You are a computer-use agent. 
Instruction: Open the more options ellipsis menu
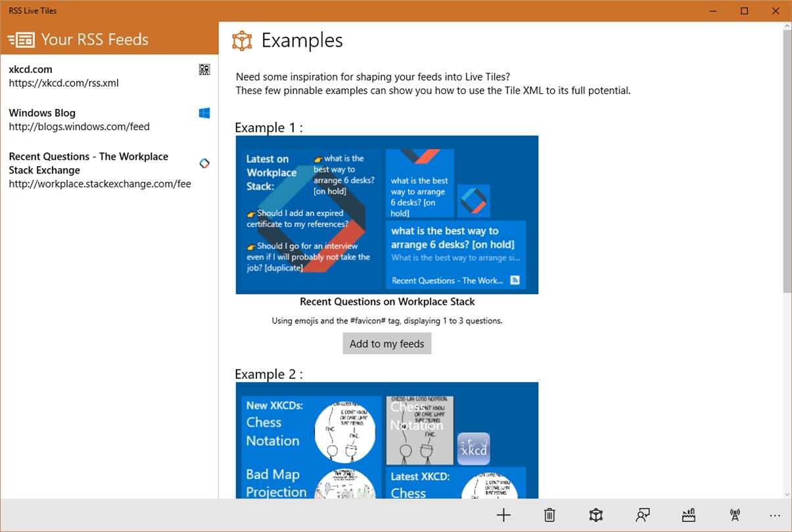(x=775, y=516)
